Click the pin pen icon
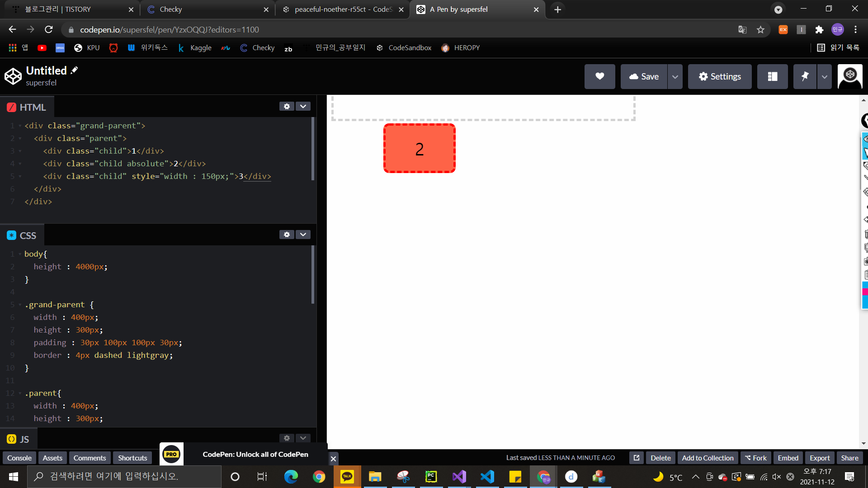 (x=805, y=76)
